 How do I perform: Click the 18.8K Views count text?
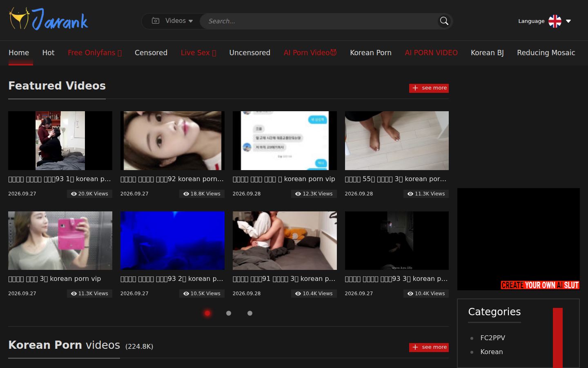(x=205, y=194)
